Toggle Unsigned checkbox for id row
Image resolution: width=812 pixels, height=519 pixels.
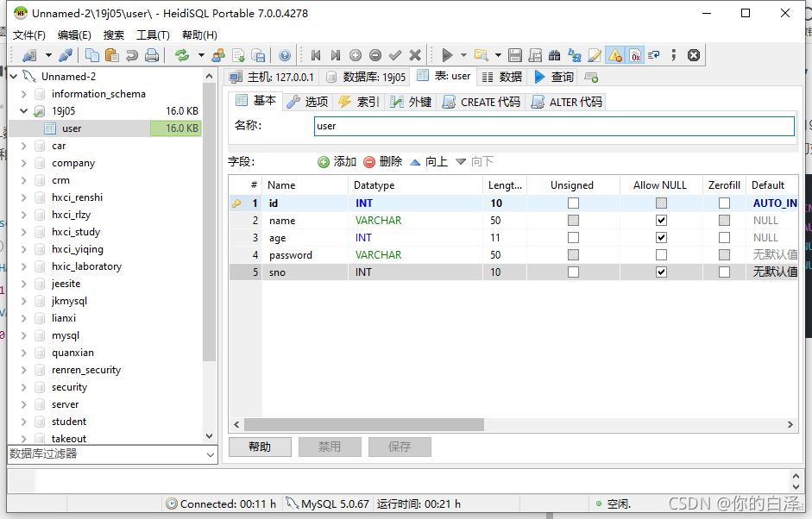(573, 203)
